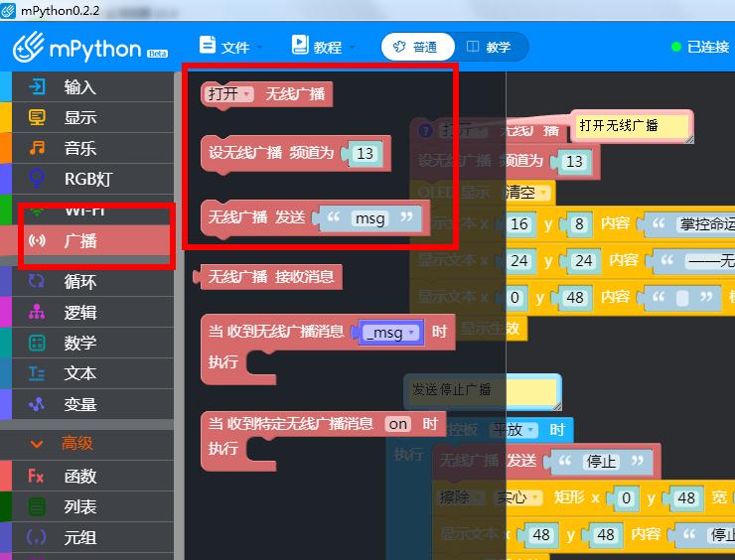Click the y value 8 field
This screenshot has height=560, width=735.
coord(579,224)
